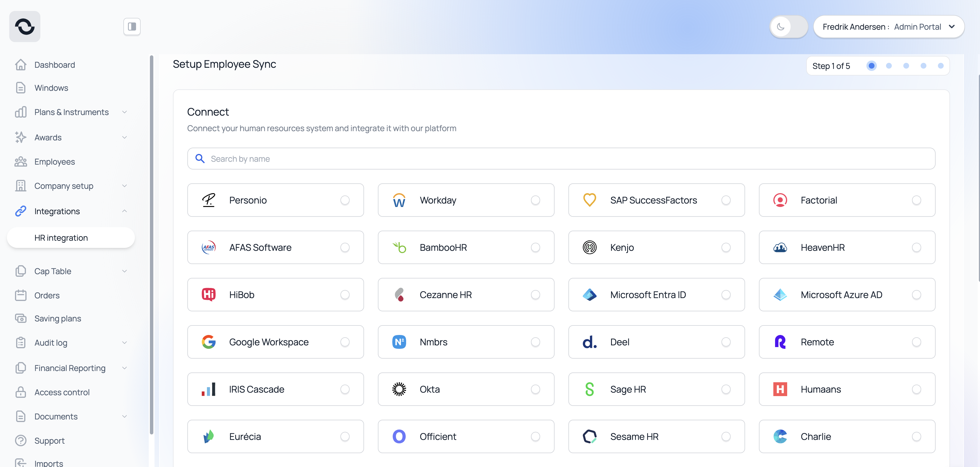Viewport: 980px width, 467px height.
Task: Click the sidebar collapse panel icon
Action: tap(132, 27)
